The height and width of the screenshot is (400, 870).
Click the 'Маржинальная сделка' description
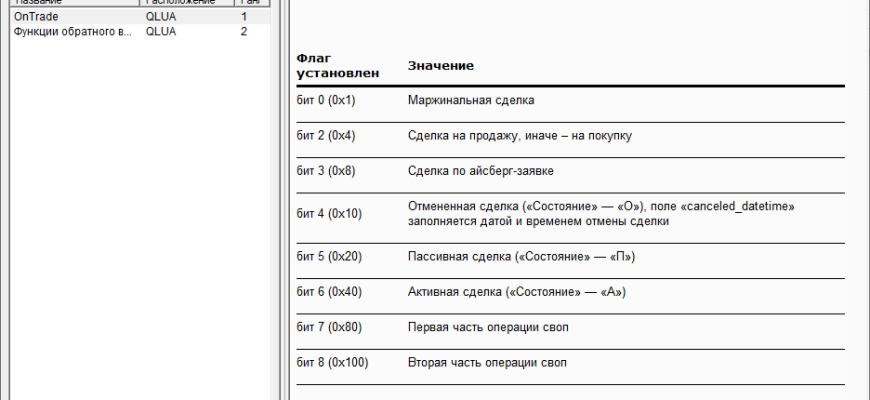471,100
